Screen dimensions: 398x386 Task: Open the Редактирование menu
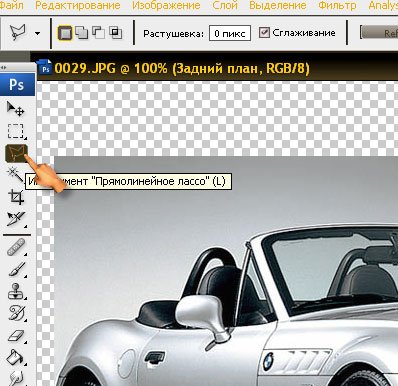(x=78, y=5)
